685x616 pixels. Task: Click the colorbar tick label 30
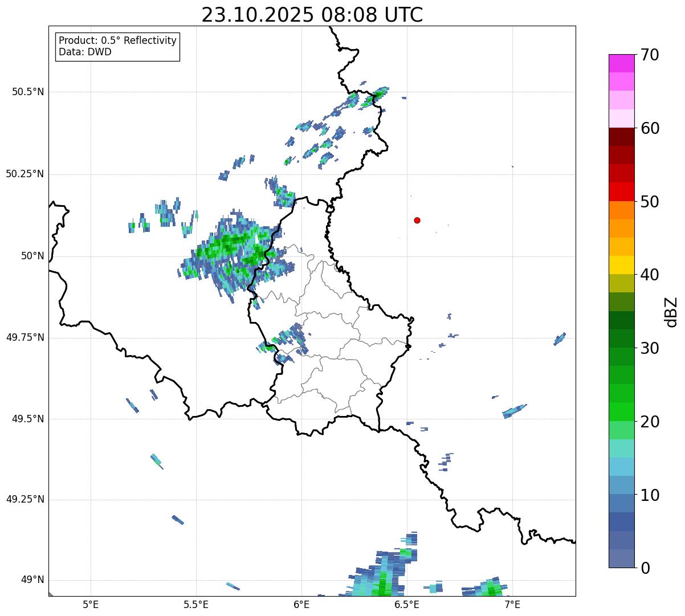click(650, 348)
